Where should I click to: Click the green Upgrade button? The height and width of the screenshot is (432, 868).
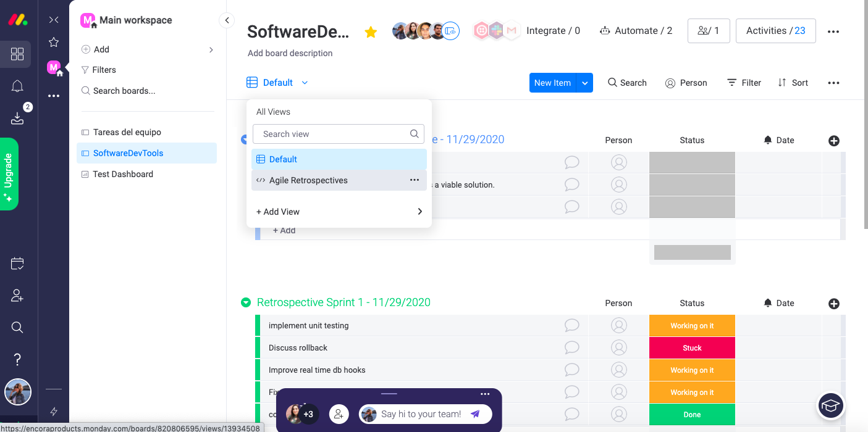[9, 174]
